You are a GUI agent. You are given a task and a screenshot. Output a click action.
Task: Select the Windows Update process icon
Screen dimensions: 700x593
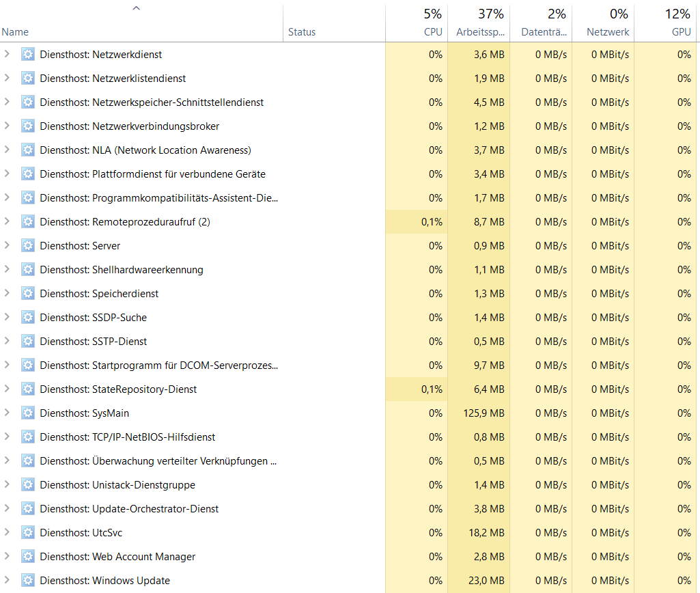(27, 581)
